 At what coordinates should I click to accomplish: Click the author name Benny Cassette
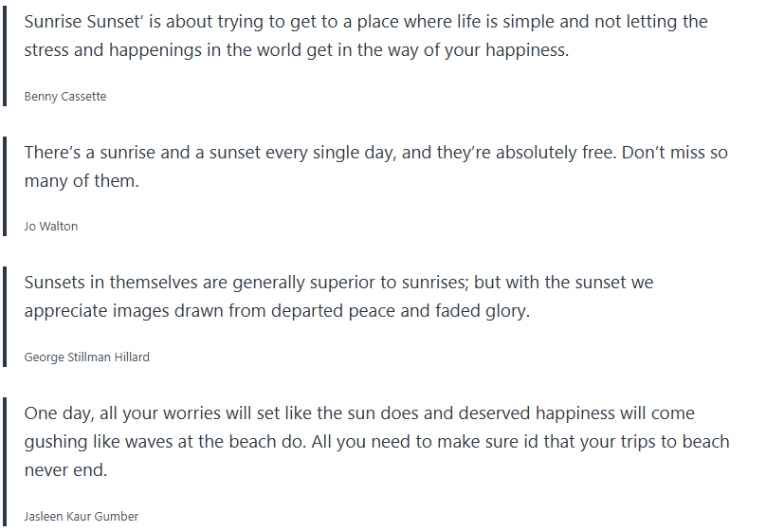65,96
